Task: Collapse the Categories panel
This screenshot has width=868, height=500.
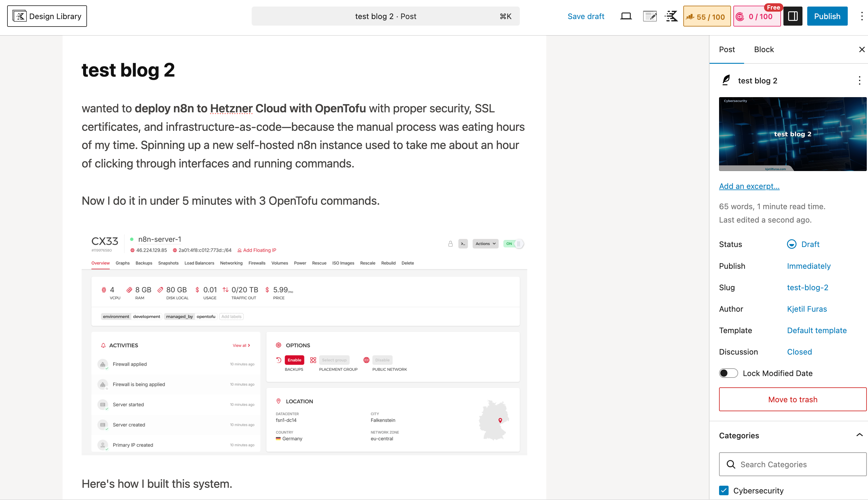Action: 859,435
